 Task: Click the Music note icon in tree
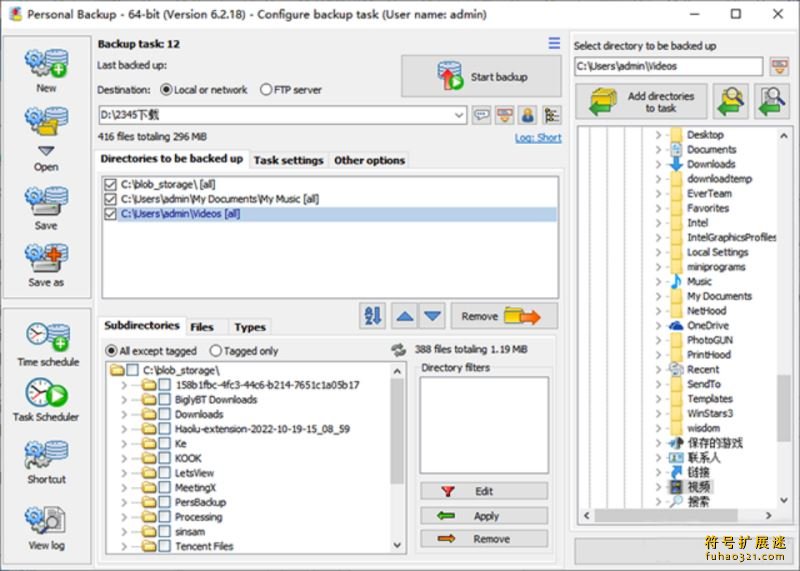[x=676, y=281]
